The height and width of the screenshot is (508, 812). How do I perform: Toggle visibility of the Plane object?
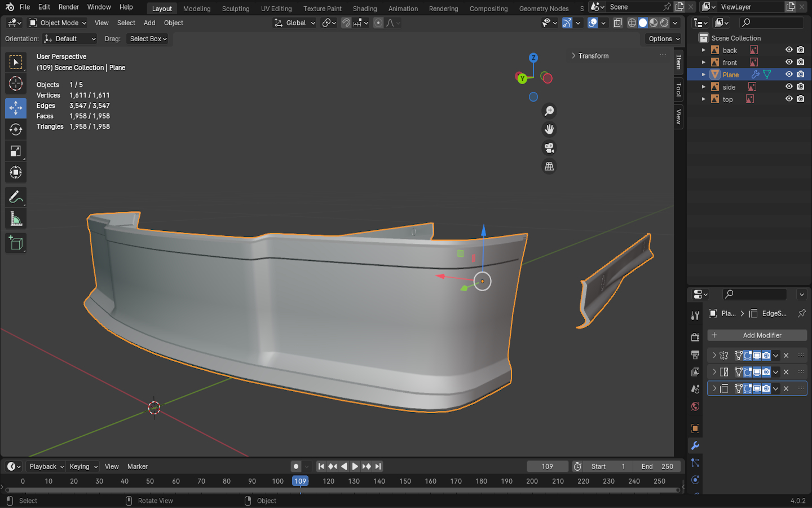(789, 75)
